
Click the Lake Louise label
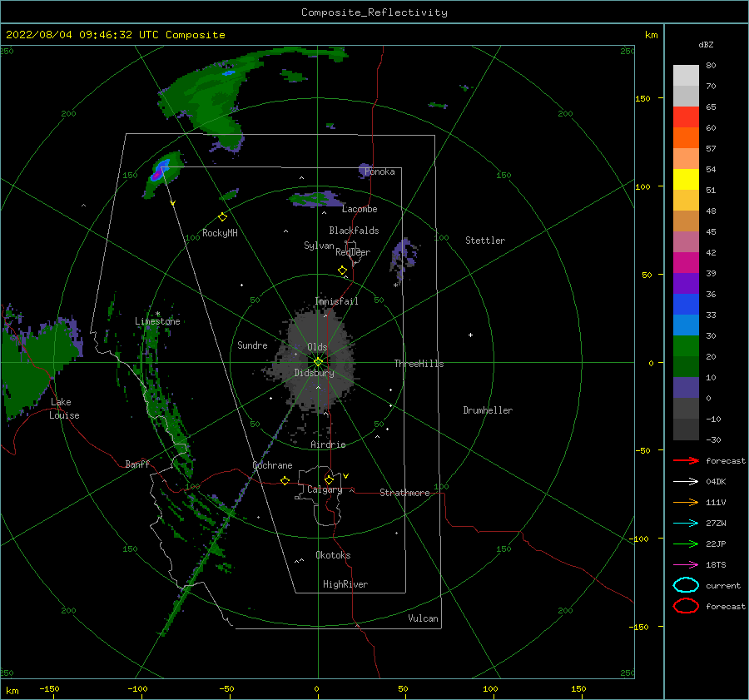[64, 409]
